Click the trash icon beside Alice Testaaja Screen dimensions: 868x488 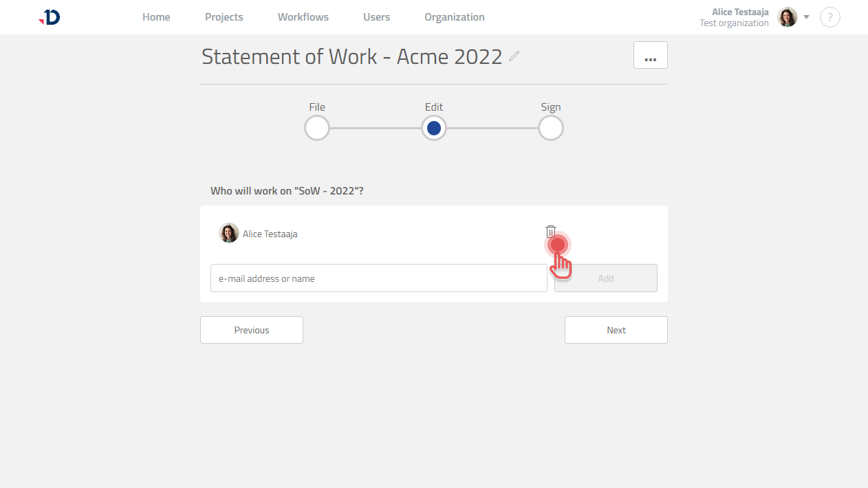pos(550,232)
